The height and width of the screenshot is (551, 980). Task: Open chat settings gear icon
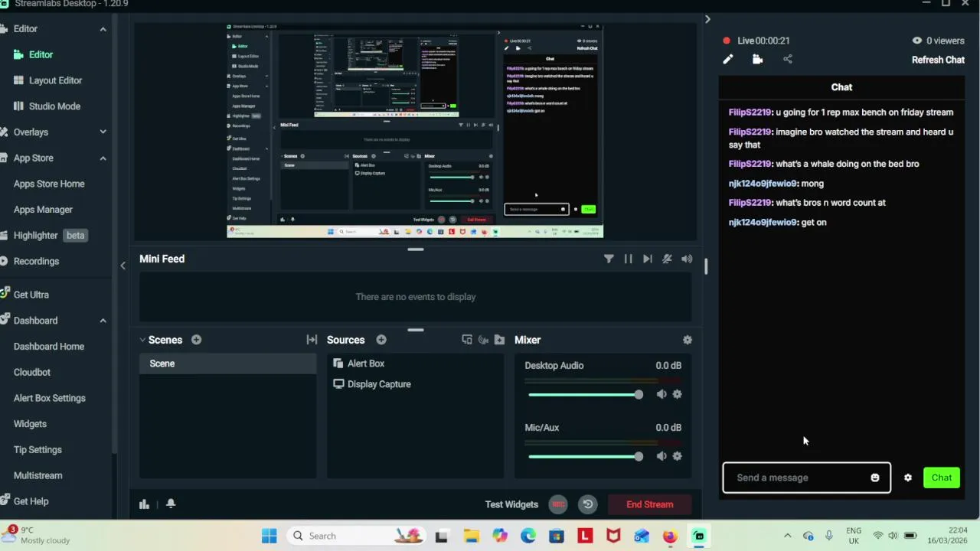click(908, 478)
